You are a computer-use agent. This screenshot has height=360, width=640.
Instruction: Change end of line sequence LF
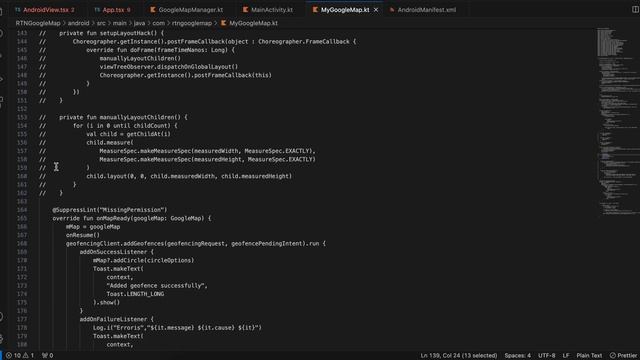[566, 356]
